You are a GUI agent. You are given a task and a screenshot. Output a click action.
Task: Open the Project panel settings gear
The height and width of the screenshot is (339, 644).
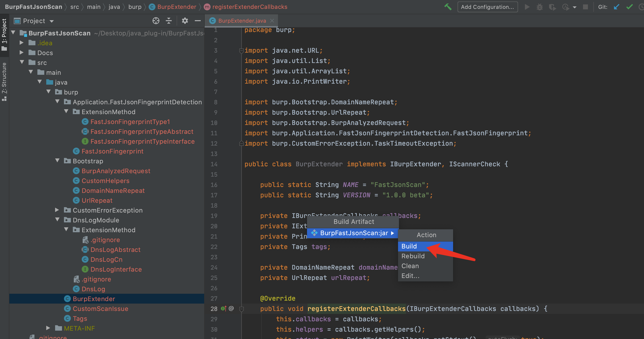(x=185, y=21)
